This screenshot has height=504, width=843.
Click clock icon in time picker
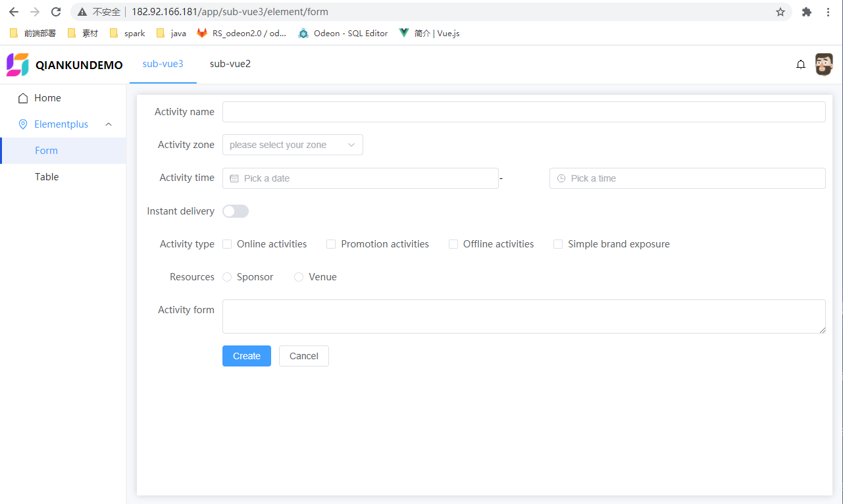(561, 178)
